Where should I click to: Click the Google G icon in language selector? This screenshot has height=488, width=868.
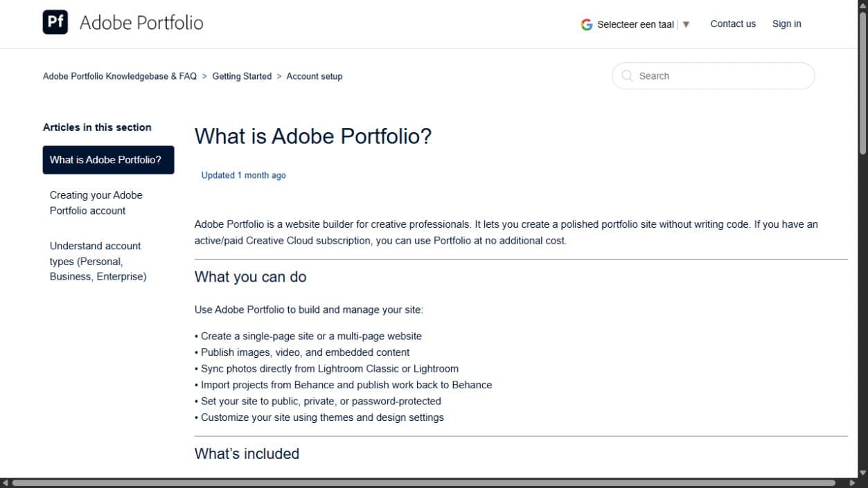587,24
